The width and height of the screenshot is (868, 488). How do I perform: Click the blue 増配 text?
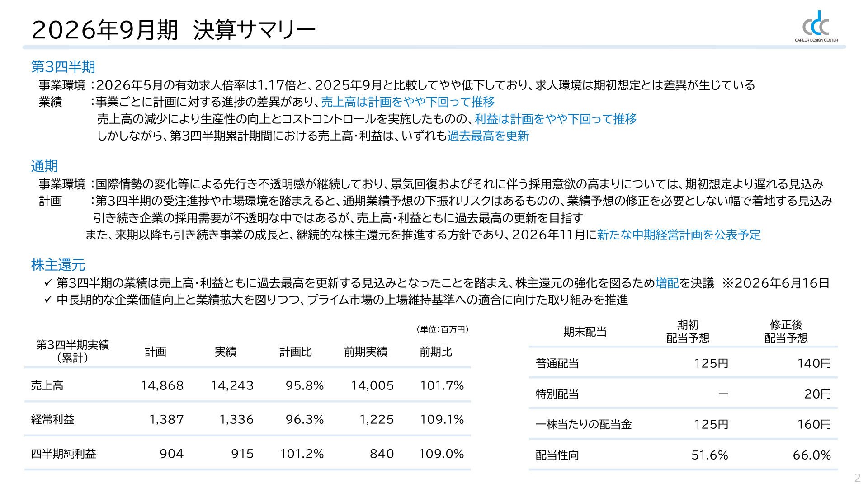pyautogui.click(x=667, y=283)
